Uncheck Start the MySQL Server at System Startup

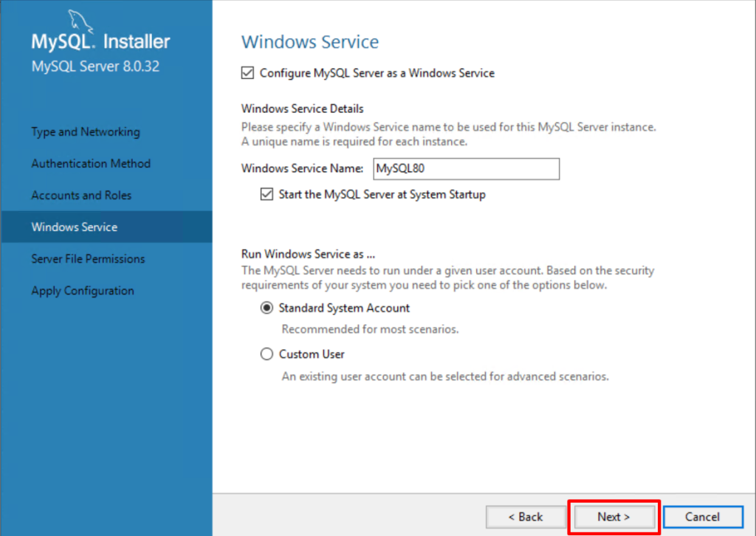point(267,194)
